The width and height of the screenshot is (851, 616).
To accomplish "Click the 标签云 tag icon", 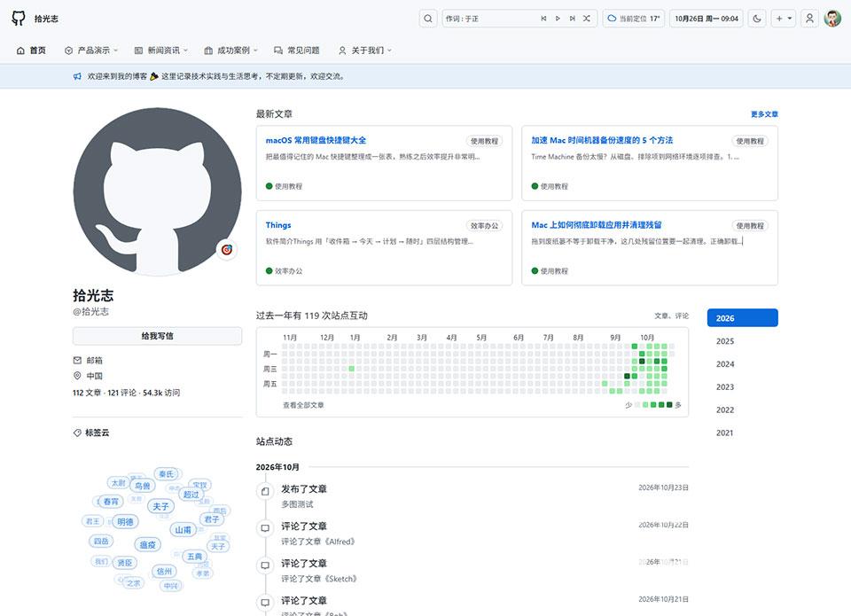I will click(x=77, y=433).
